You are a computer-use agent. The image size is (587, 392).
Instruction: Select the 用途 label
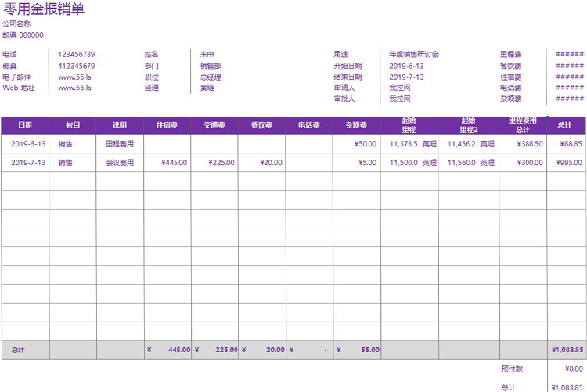click(x=341, y=54)
